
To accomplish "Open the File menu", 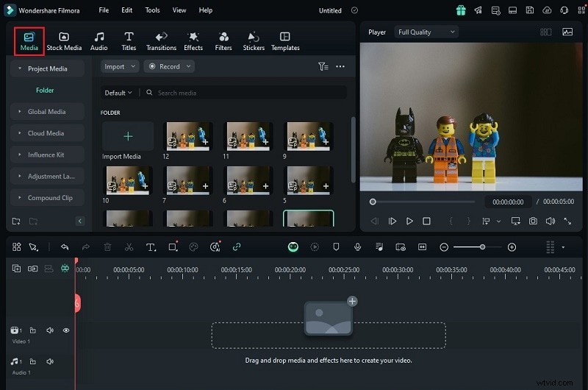I will [104, 10].
